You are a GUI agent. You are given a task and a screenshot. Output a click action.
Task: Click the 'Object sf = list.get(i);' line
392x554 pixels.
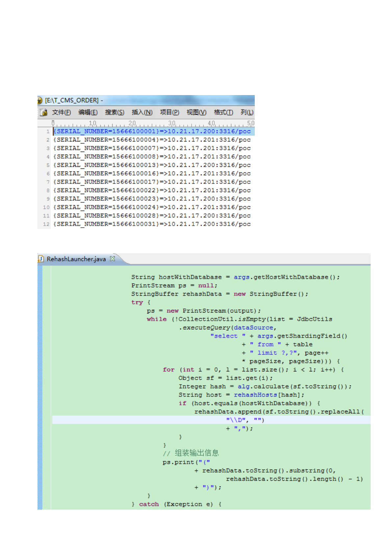click(226, 378)
